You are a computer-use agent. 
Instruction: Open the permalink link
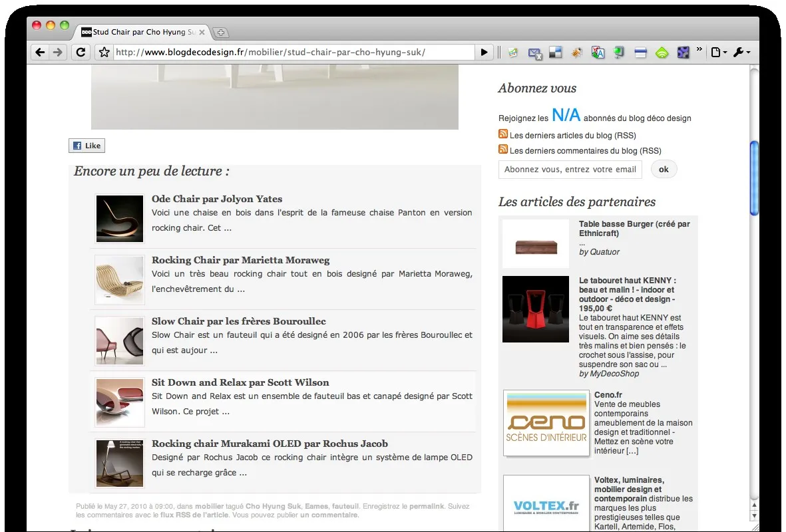[x=427, y=507]
